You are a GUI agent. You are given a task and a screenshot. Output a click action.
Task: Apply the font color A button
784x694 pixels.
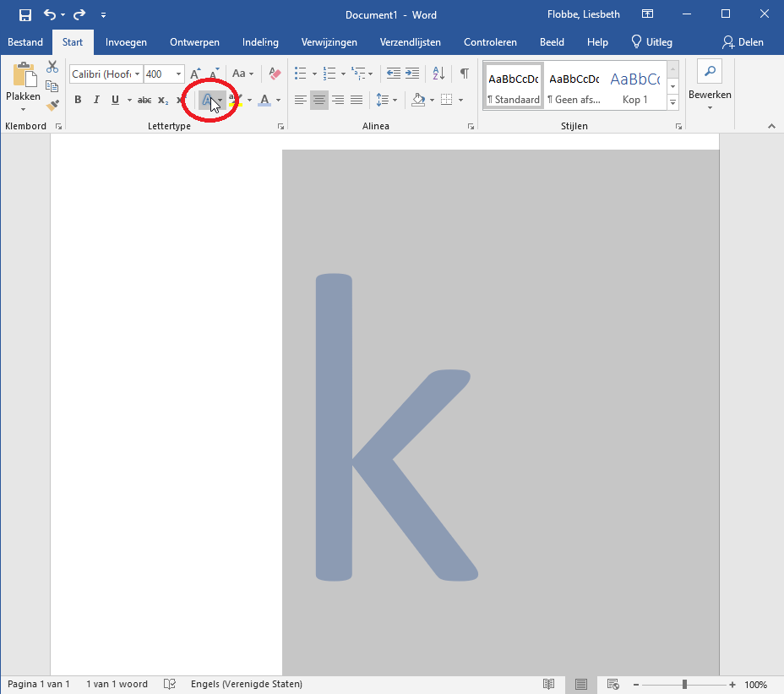coord(264,100)
